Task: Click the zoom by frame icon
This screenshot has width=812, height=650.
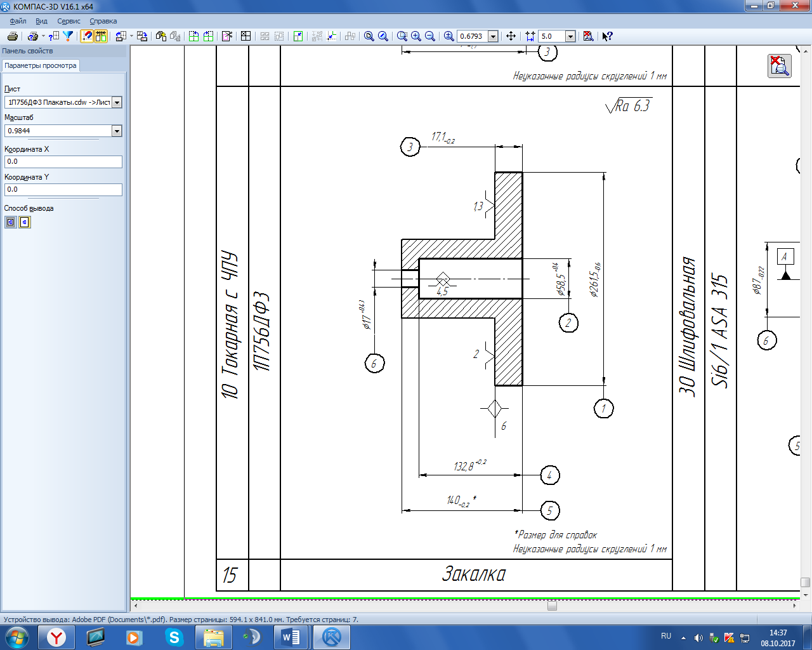Action: click(402, 36)
